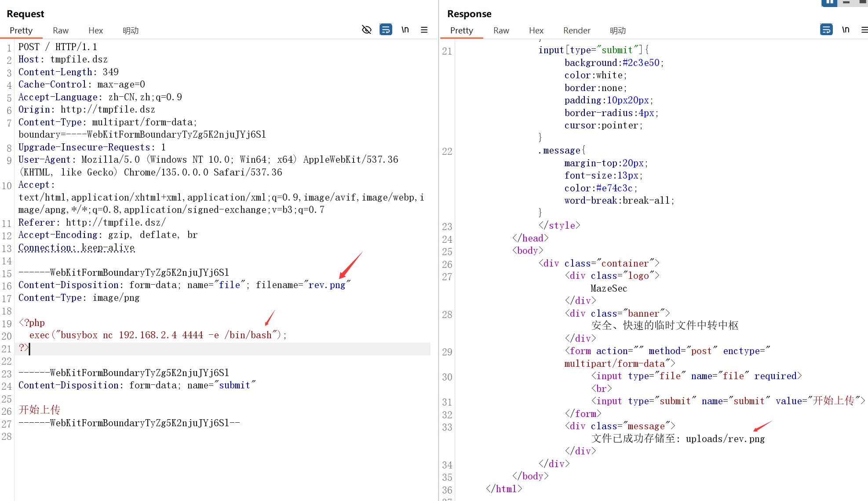Switch Request view to Raw tab
Screen dimensions: 868x501
click(61, 30)
